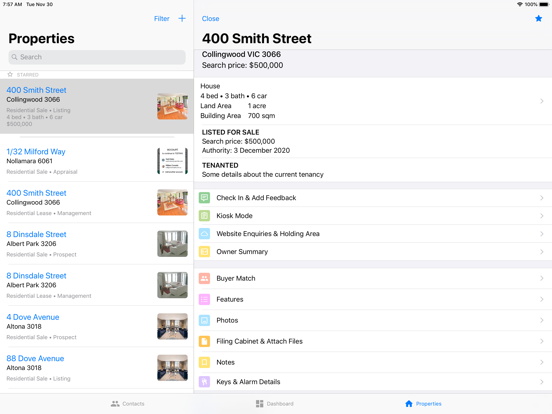
Task: Open Photos row chevron
Action: click(541, 320)
